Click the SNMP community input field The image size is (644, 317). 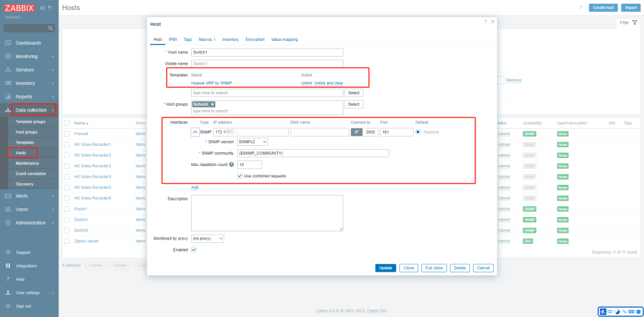313,153
